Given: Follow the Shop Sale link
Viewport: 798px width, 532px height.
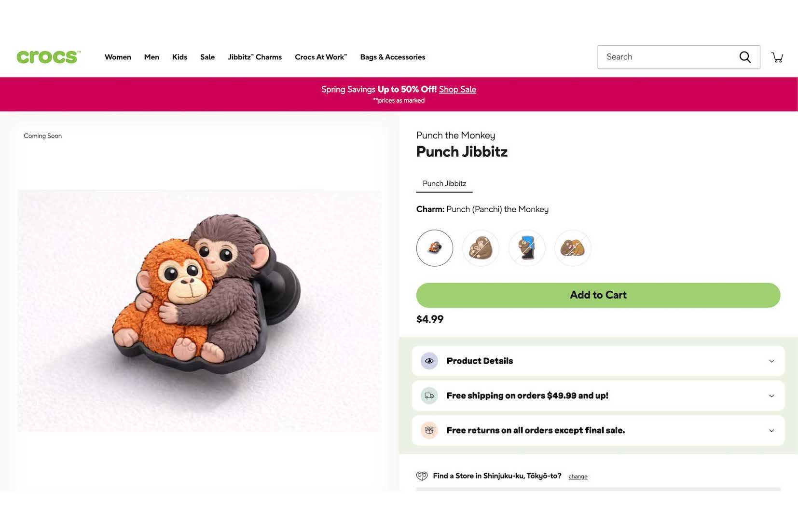Looking at the screenshot, I should click(x=457, y=89).
